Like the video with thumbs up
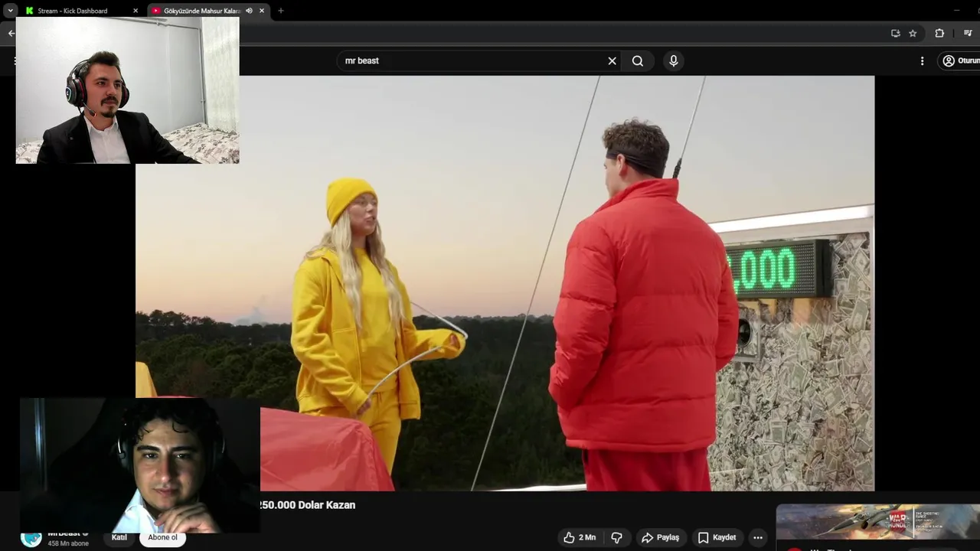Viewport: 980px width, 551px height. pos(580,537)
